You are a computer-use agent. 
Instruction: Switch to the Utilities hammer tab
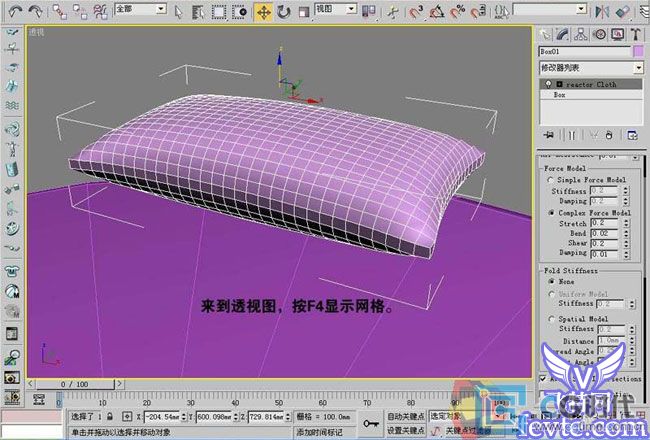click(x=635, y=35)
